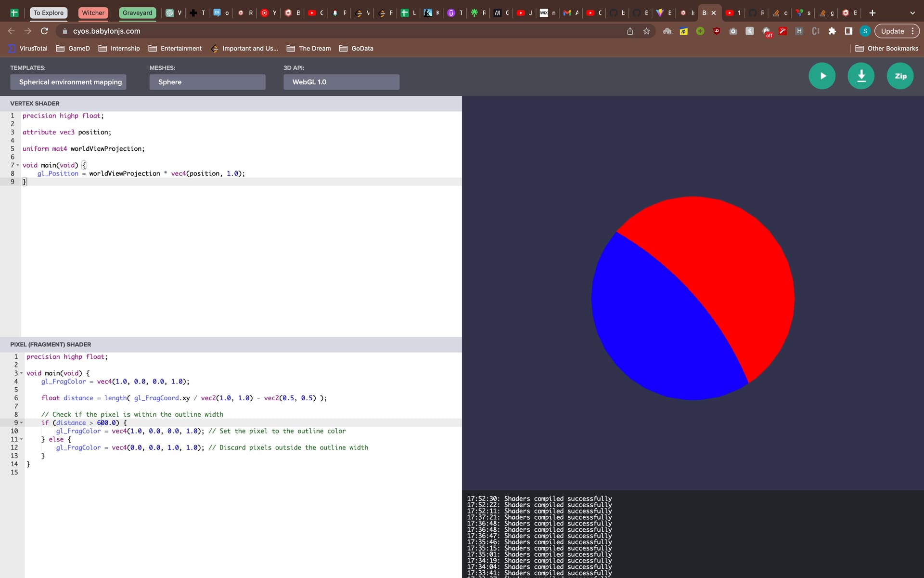Open The Dream bookmarks folder
Image resolution: width=924 pixels, height=578 pixels.
tap(308, 48)
